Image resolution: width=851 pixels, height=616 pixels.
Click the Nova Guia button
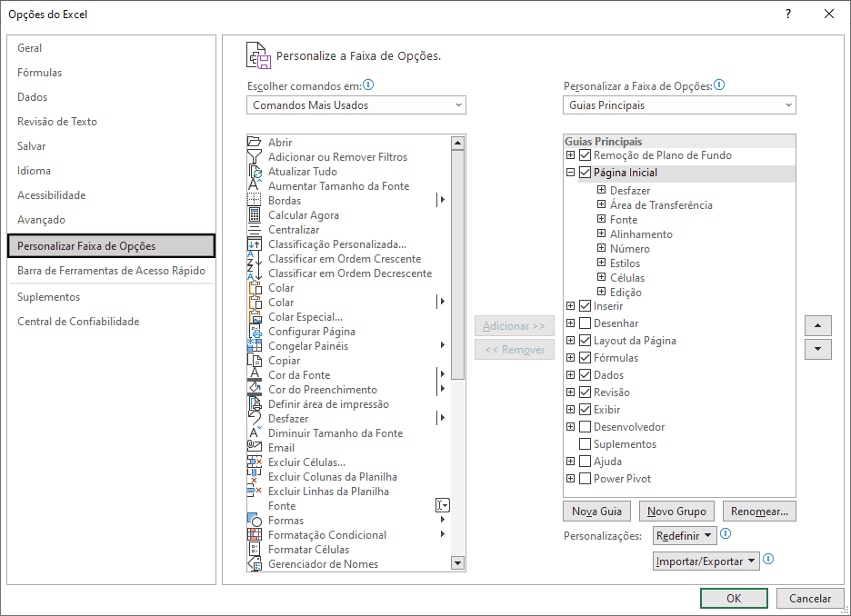point(597,512)
